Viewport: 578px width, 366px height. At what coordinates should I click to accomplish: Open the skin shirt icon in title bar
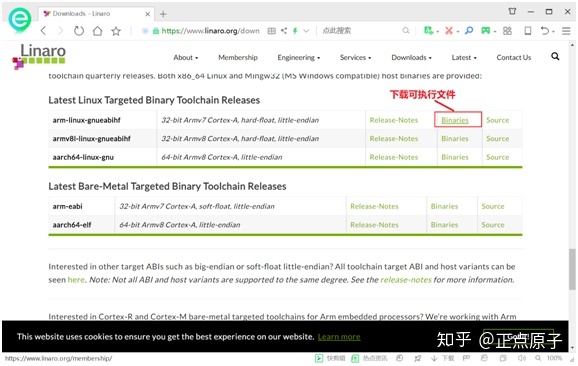pyautogui.click(x=512, y=11)
